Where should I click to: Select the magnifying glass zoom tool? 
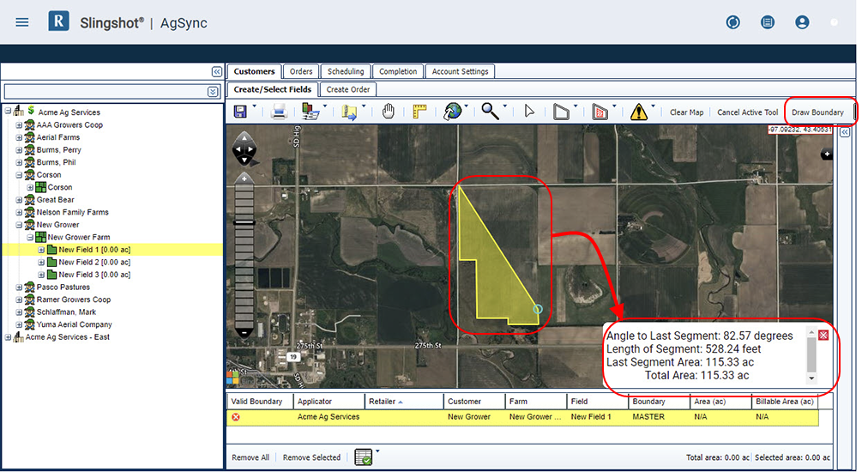[x=490, y=112]
